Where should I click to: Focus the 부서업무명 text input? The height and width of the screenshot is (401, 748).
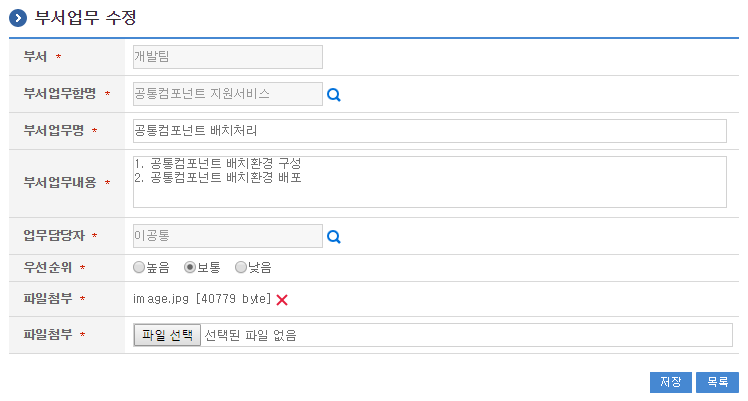click(429, 131)
